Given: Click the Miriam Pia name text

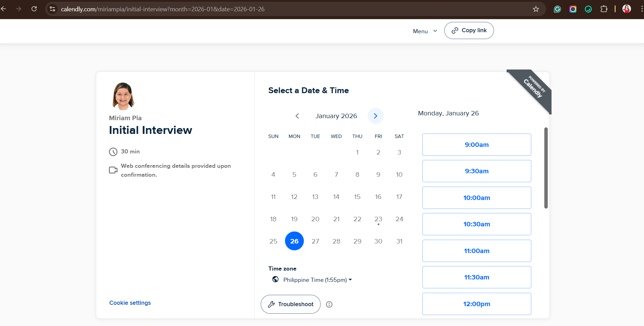Looking at the screenshot, I should 125,118.
